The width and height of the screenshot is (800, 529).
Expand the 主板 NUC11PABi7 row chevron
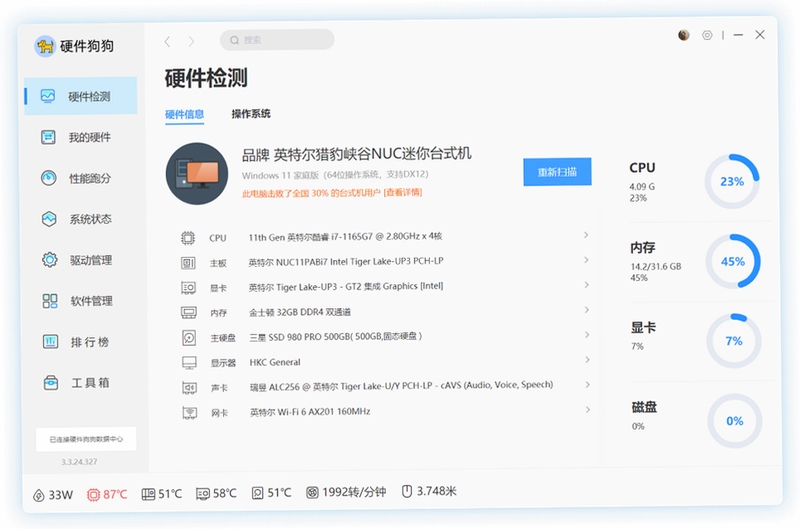(x=586, y=260)
